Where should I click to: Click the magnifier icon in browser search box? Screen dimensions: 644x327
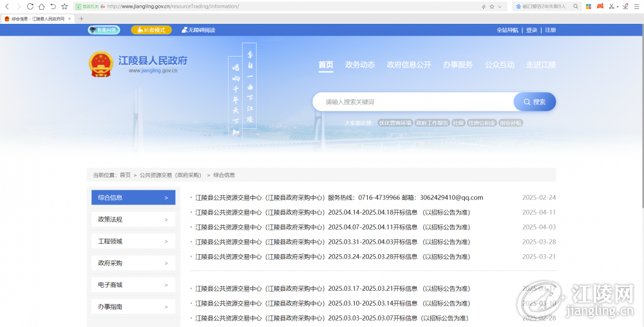coord(575,6)
